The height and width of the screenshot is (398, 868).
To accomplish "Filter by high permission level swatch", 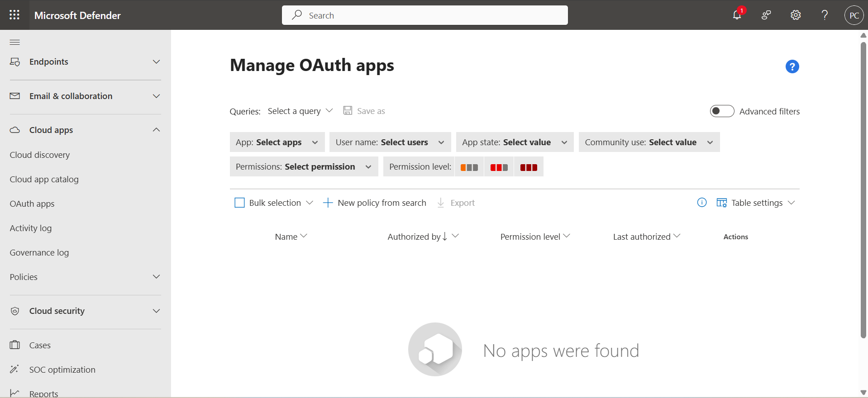I will tap(529, 167).
